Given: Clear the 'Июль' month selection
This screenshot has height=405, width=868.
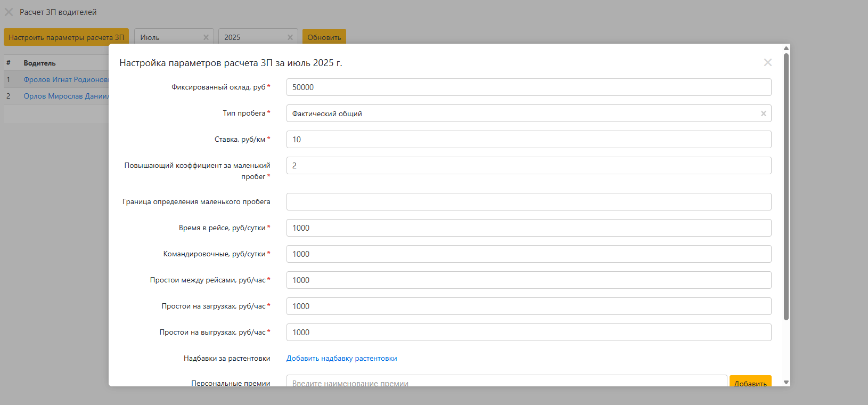Looking at the screenshot, I should [x=206, y=37].
